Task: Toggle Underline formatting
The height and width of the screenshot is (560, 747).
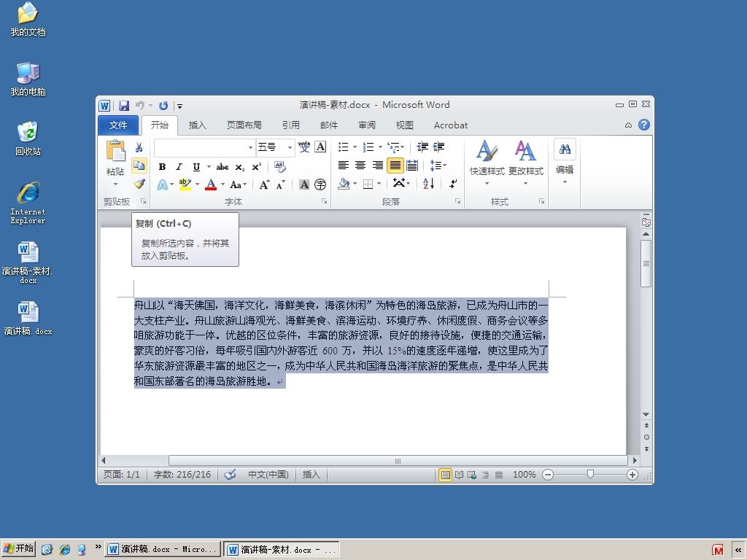Action: pos(196,167)
